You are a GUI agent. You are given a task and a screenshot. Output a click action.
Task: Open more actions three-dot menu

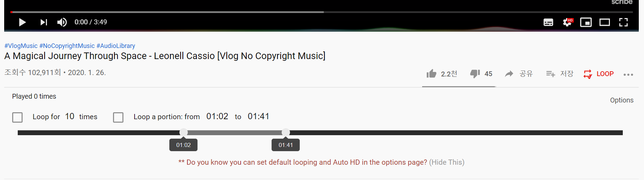[628, 75]
